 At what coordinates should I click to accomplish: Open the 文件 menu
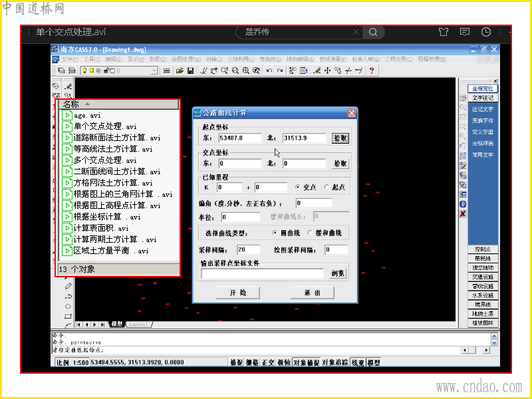tap(70, 59)
